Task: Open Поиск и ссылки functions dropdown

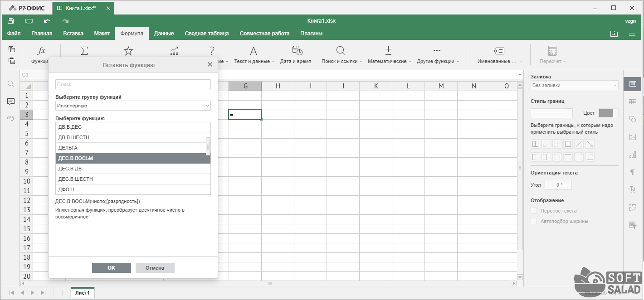Action: click(341, 55)
